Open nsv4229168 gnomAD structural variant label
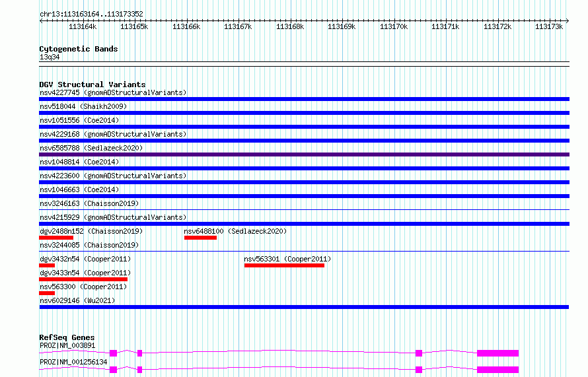The image size is (588, 377). (x=113, y=134)
